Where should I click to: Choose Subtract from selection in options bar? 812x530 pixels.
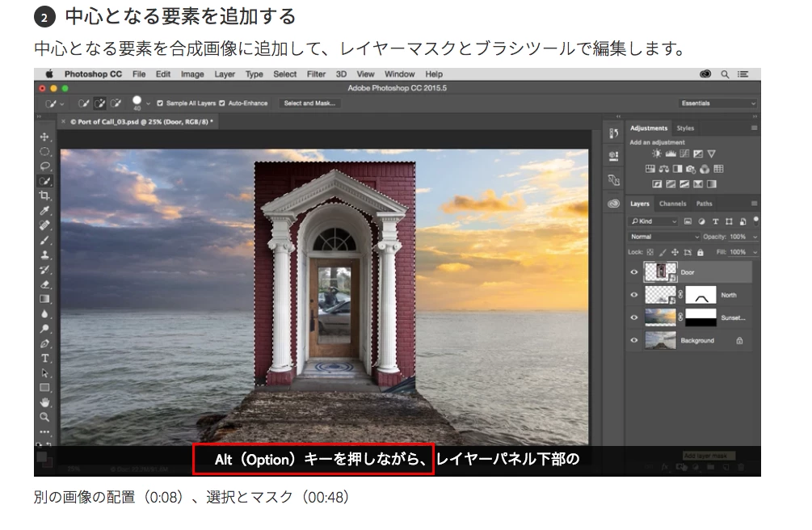pyautogui.click(x=116, y=103)
